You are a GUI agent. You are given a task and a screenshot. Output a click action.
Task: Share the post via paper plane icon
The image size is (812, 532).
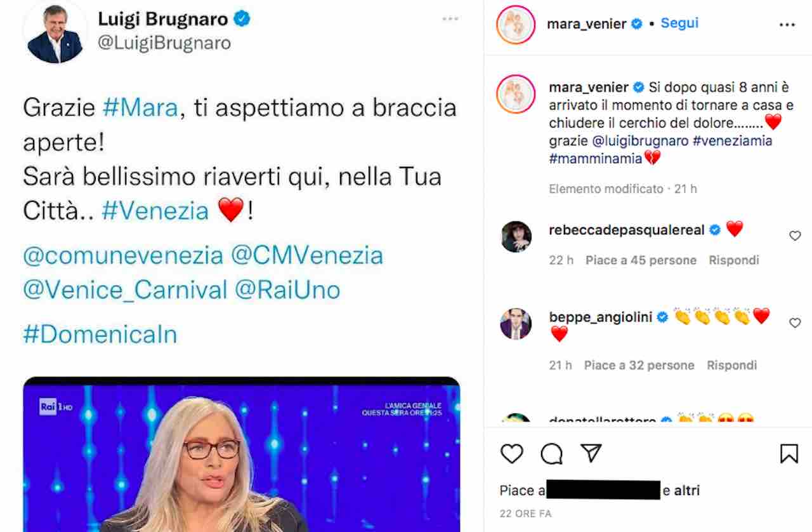pyautogui.click(x=591, y=453)
